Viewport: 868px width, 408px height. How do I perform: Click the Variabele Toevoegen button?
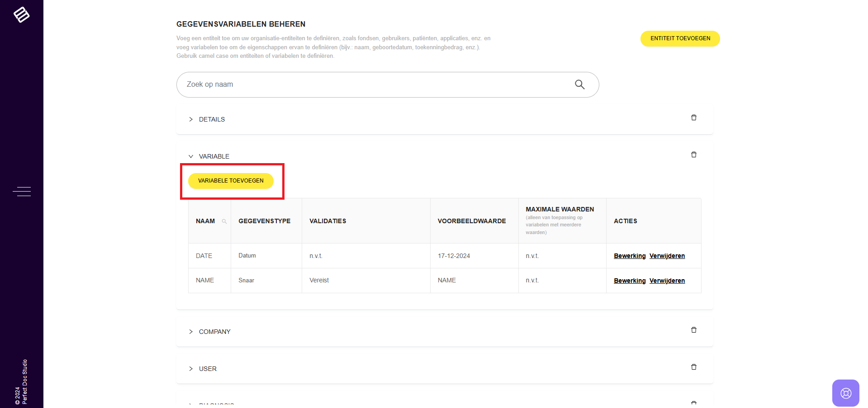pos(231,181)
